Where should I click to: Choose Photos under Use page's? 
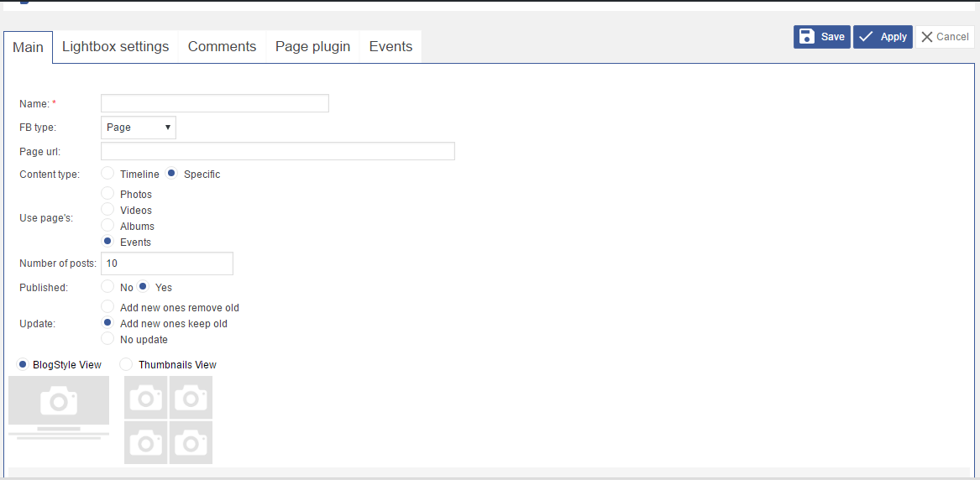107,194
